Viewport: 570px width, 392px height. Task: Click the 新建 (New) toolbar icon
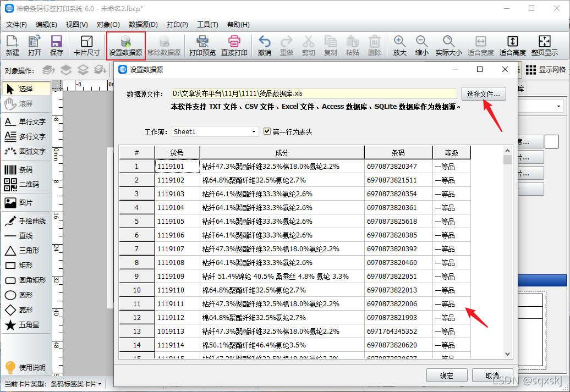pos(12,46)
